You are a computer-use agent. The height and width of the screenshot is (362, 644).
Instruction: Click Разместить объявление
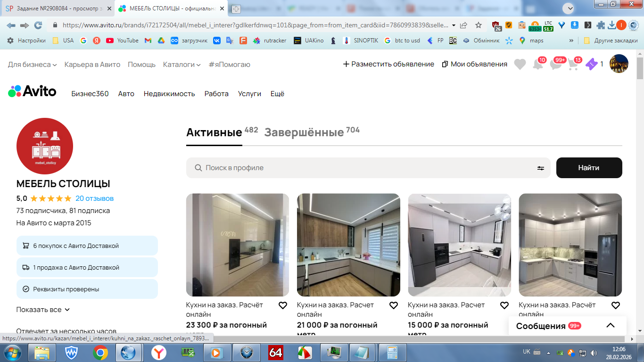[x=388, y=64]
